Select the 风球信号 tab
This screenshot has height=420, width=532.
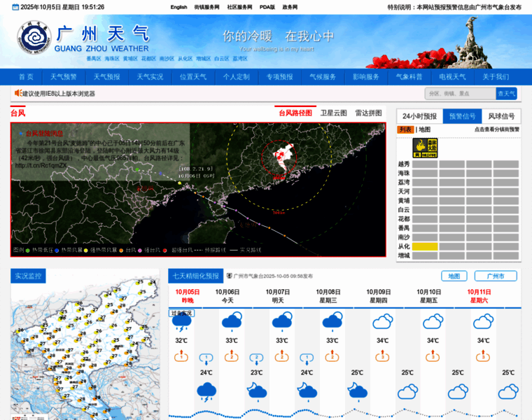coord(501,116)
